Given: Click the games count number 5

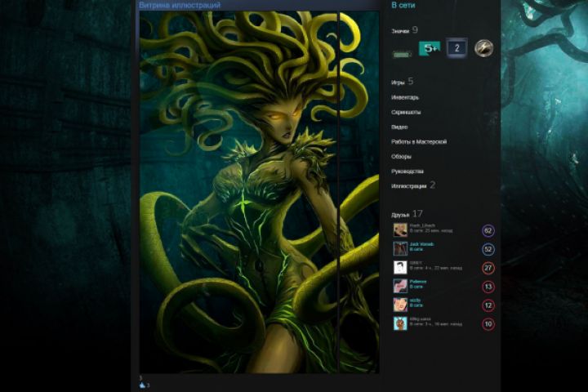Looking at the screenshot, I should click(x=411, y=81).
